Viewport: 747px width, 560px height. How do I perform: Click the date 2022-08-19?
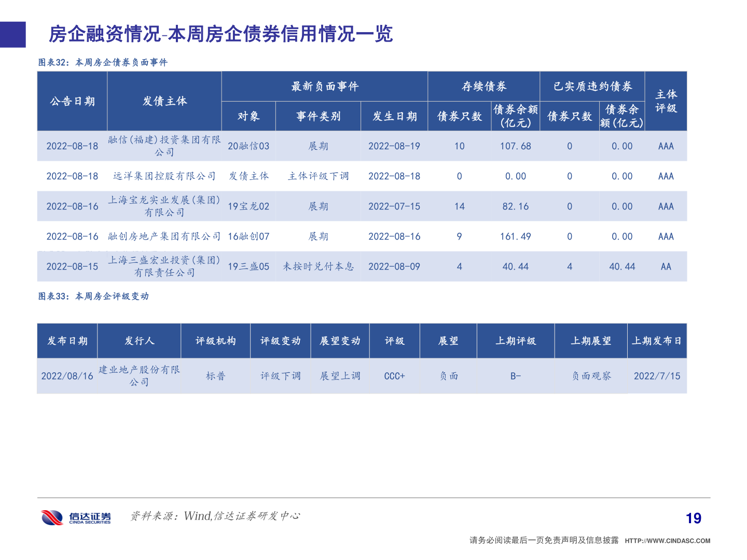[394, 146]
